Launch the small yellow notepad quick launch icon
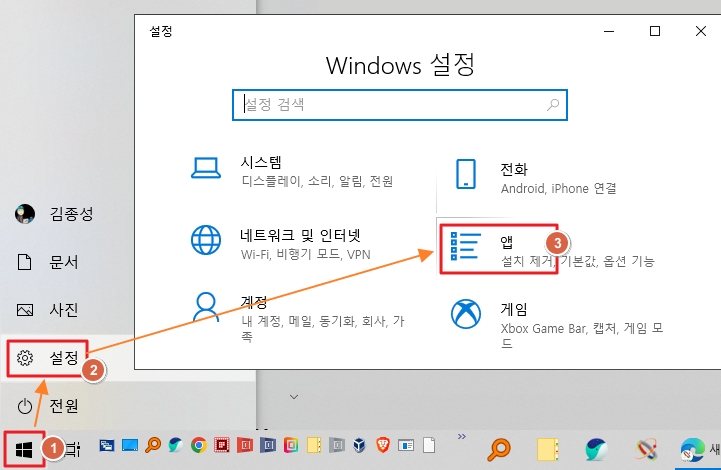Screen dimensions: 721x470 coord(314,445)
